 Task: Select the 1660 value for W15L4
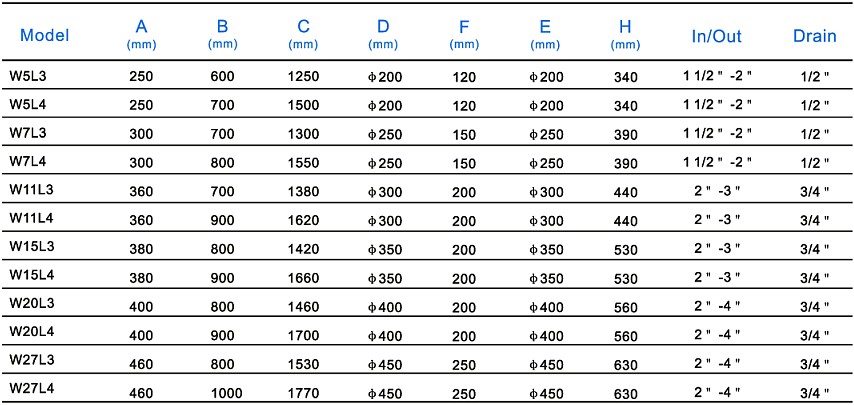pyautogui.click(x=303, y=279)
